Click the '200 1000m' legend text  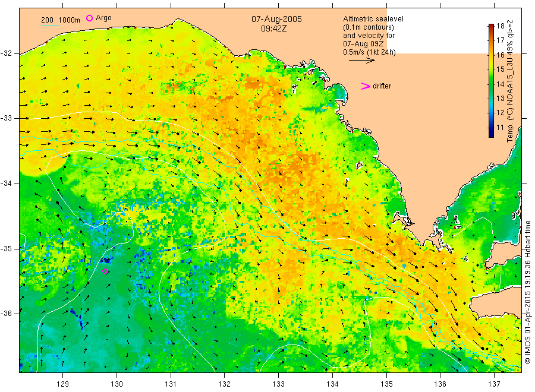[61, 20]
